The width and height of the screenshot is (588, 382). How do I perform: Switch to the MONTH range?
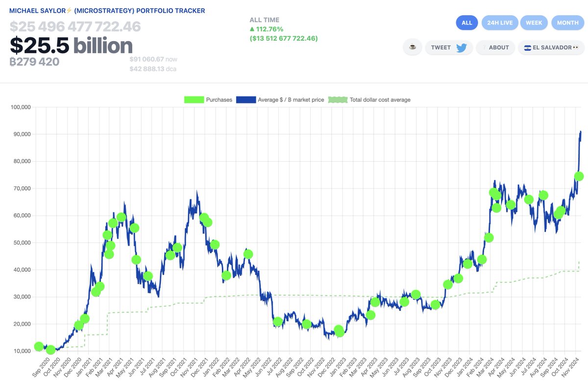click(568, 23)
